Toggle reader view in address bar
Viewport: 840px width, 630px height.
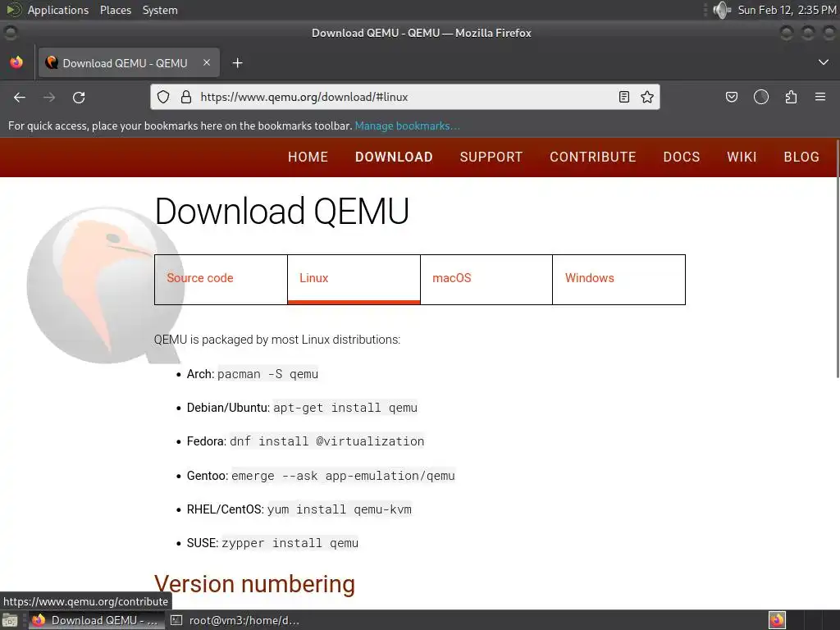624,97
